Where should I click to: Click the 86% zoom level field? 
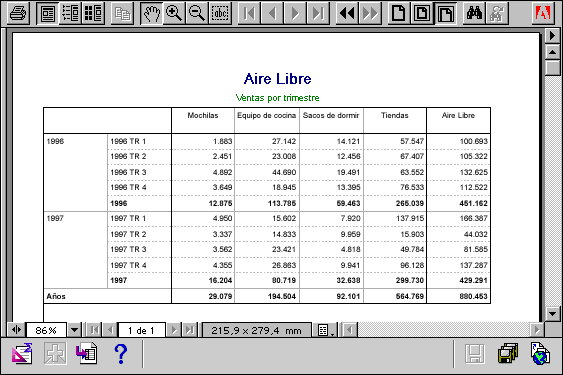pyautogui.click(x=46, y=330)
